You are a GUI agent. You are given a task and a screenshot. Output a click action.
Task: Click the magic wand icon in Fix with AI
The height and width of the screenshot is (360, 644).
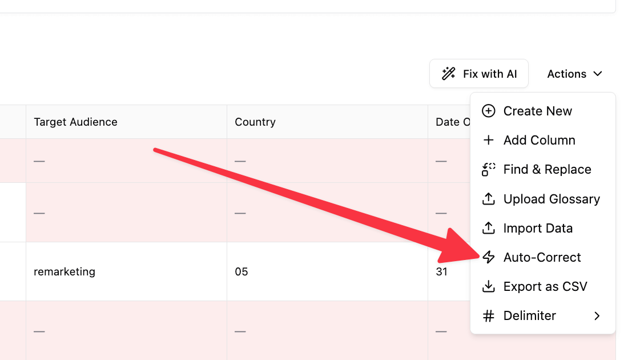[449, 74]
